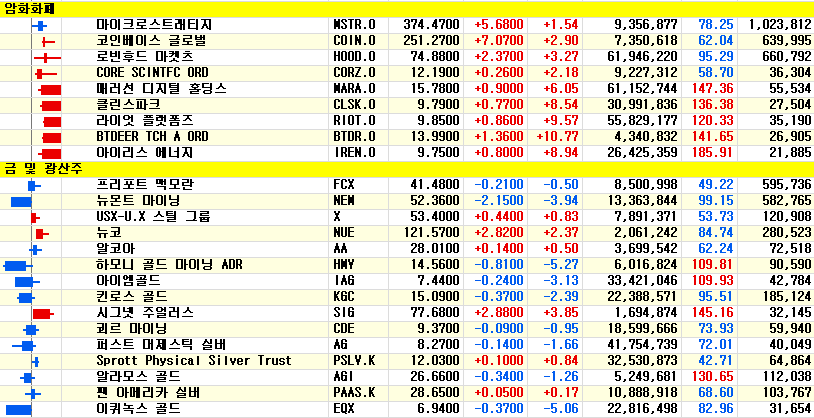The image size is (814, 418).
Task: Click the CORZ.O ticker symbol
Action: click(x=354, y=72)
